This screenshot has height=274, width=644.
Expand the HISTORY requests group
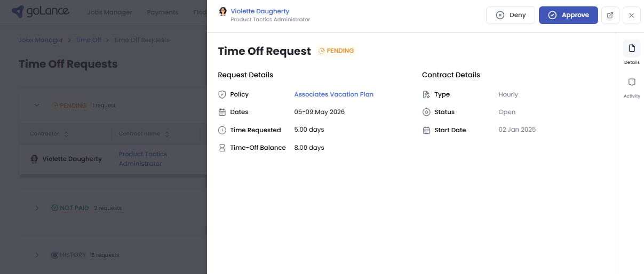pyautogui.click(x=37, y=255)
